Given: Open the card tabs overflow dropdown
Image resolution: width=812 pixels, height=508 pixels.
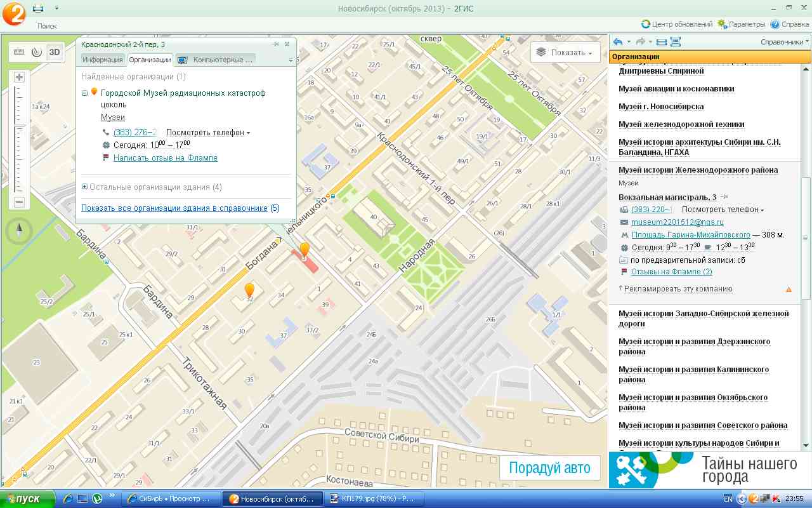Looking at the screenshot, I should [x=291, y=60].
